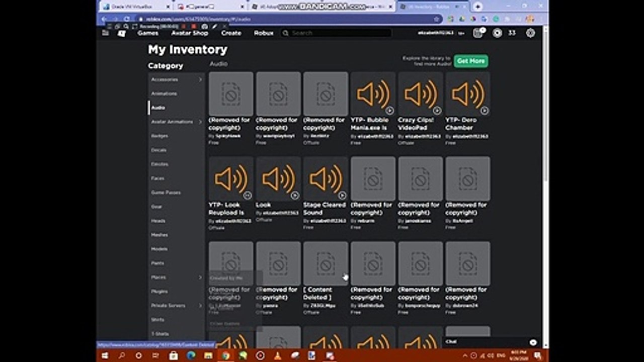The image size is (644, 362).
Task: Select the Faces category
Action: click(157, 178)
